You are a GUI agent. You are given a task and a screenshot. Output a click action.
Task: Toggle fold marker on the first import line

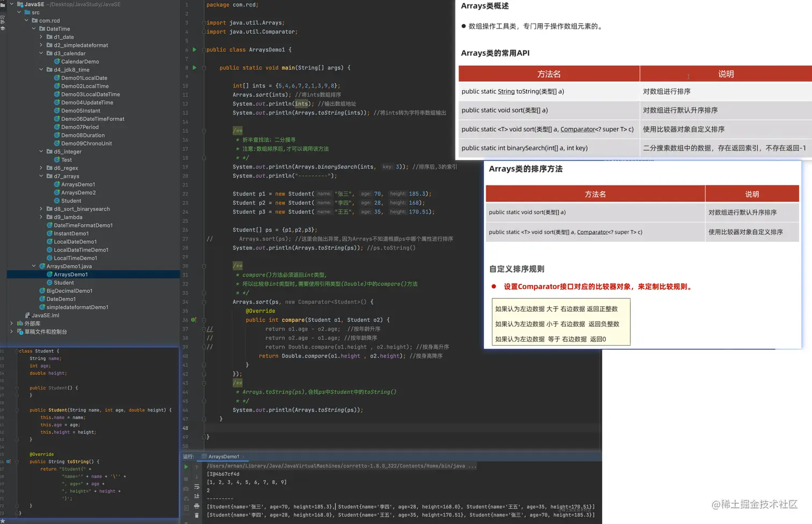pyautogui.click(x=204, y=23)
